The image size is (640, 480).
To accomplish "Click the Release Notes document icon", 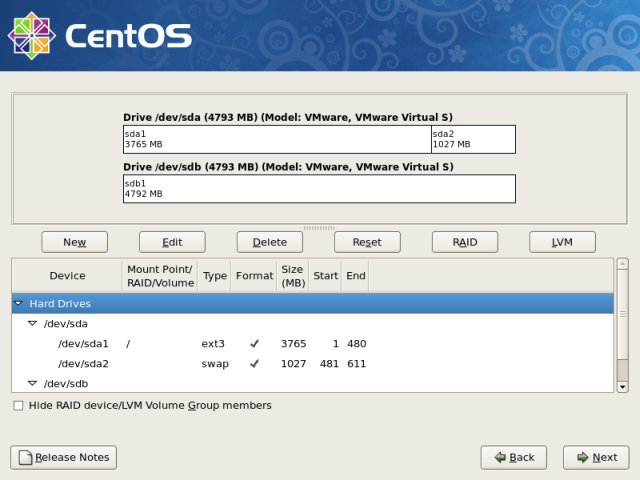I will click(24, 457).
